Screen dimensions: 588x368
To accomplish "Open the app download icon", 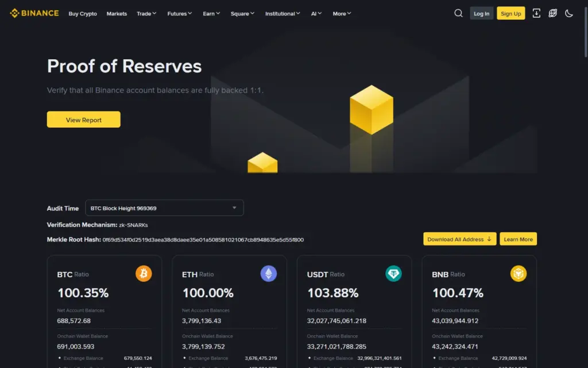I will click(536, 13).
